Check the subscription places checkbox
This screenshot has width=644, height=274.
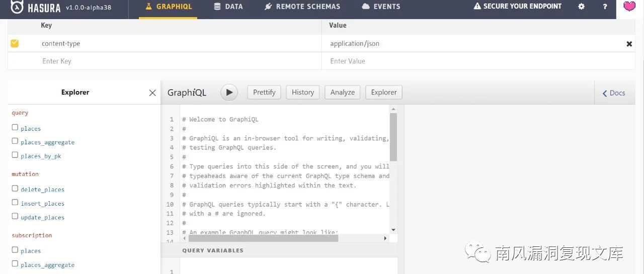(x=15, y=250)
